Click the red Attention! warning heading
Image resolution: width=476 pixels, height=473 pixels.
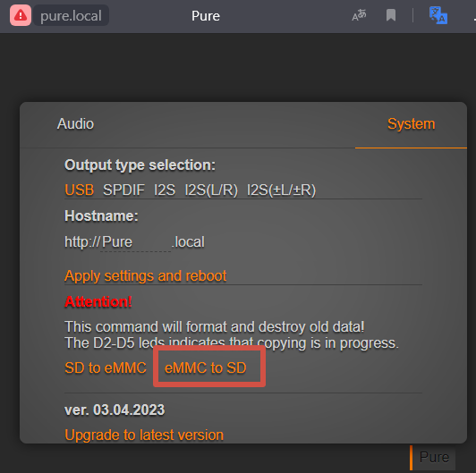[x=98, y=302]
